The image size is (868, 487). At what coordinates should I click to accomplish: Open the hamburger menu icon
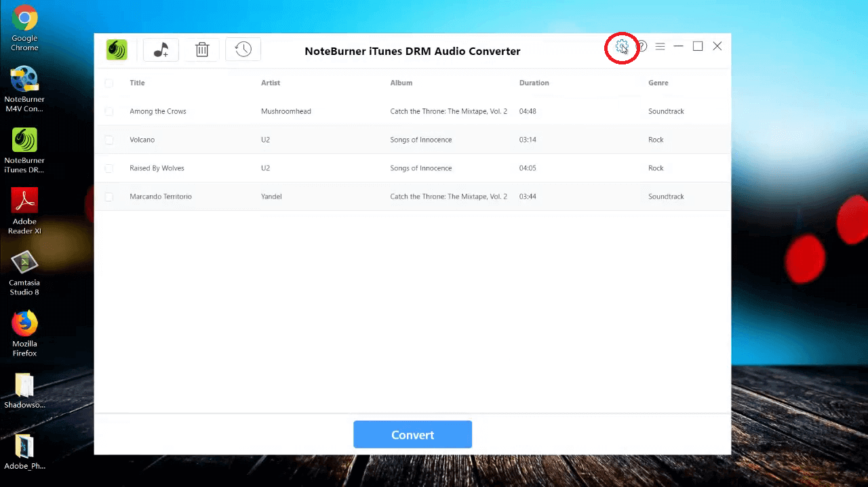pyautogui.click(x=660, y=46)
